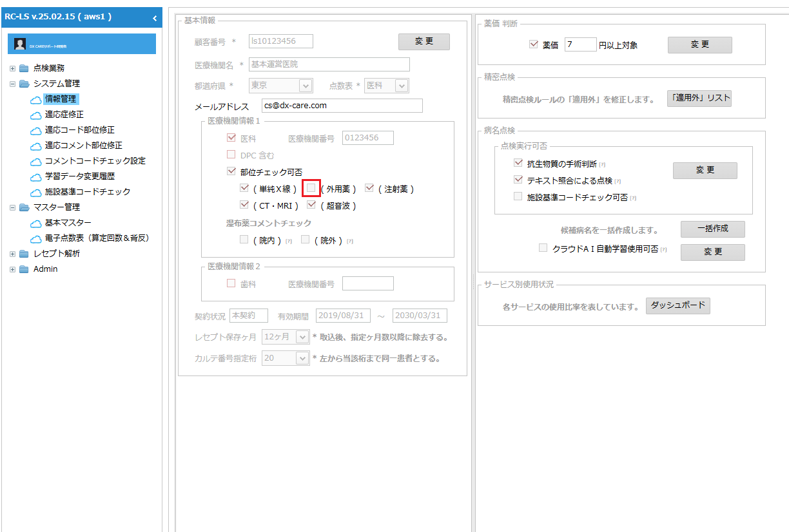The height and width of the screenshot is (532, 789).
Task: Click the cloud icon beside 適応症修正
Action: click(35, 115)
